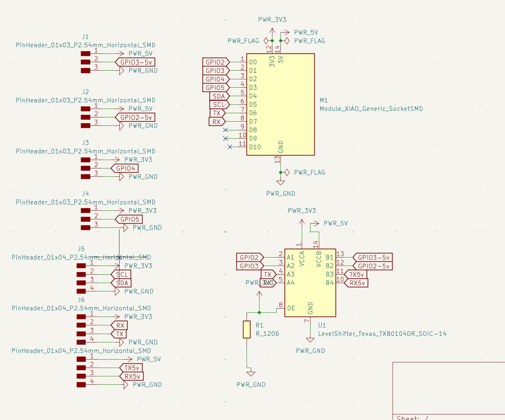The image size is (505, 420).
Task: Select the R1 resistor symbol body
Action: point(247,329)
